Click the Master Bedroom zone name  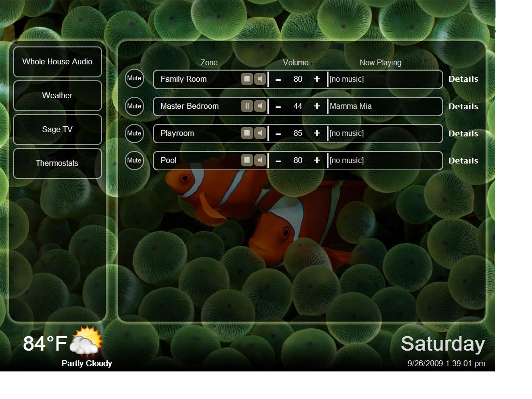190,106
